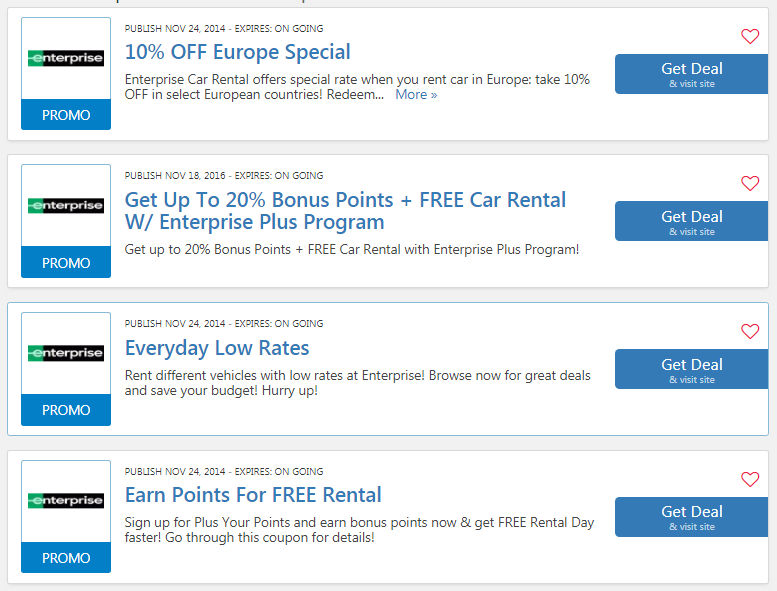
Task: Get Deal for Earn Points FREE Rental
Action: [691, 516]
